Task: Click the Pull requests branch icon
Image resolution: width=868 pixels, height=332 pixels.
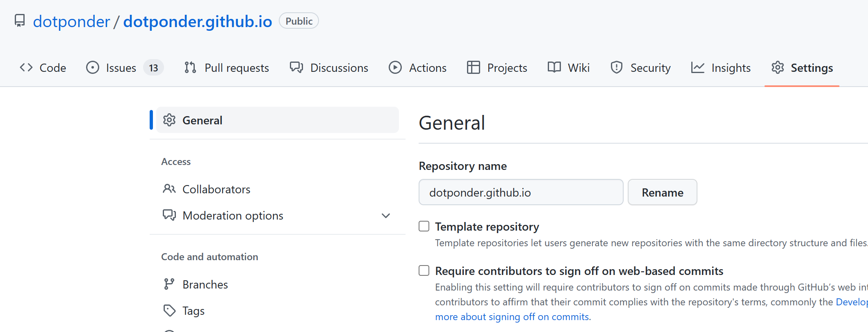Action: coord(190,67)
